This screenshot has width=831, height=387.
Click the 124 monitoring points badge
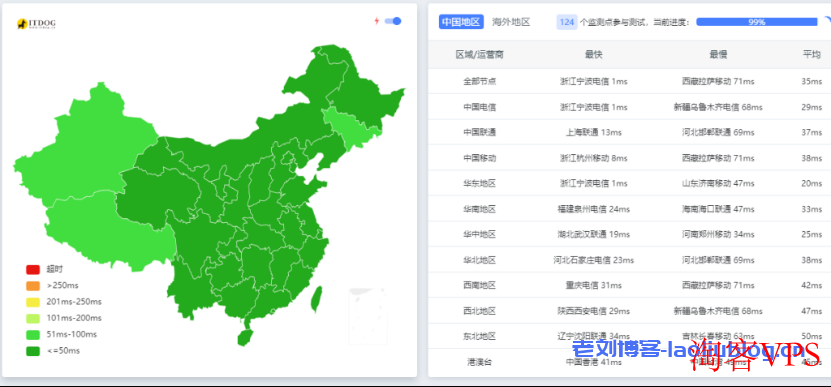pyautogui.click(x=567, y=22)
